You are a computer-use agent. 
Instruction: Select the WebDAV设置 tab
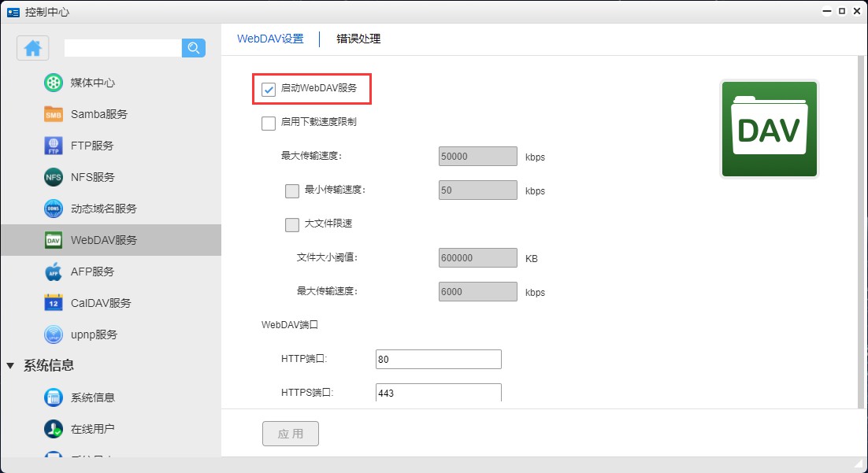(x=270, y=39)
